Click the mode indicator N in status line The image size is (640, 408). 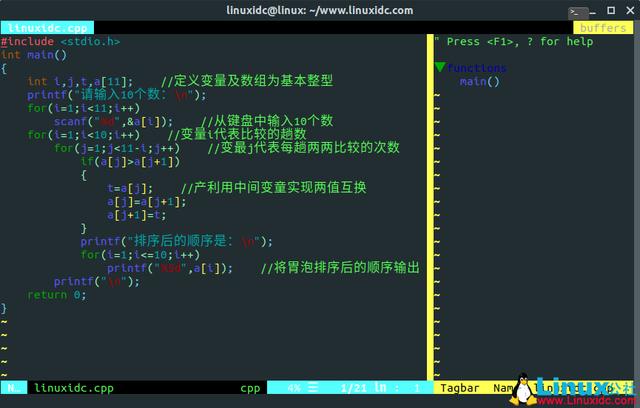(x=14, y=388)
